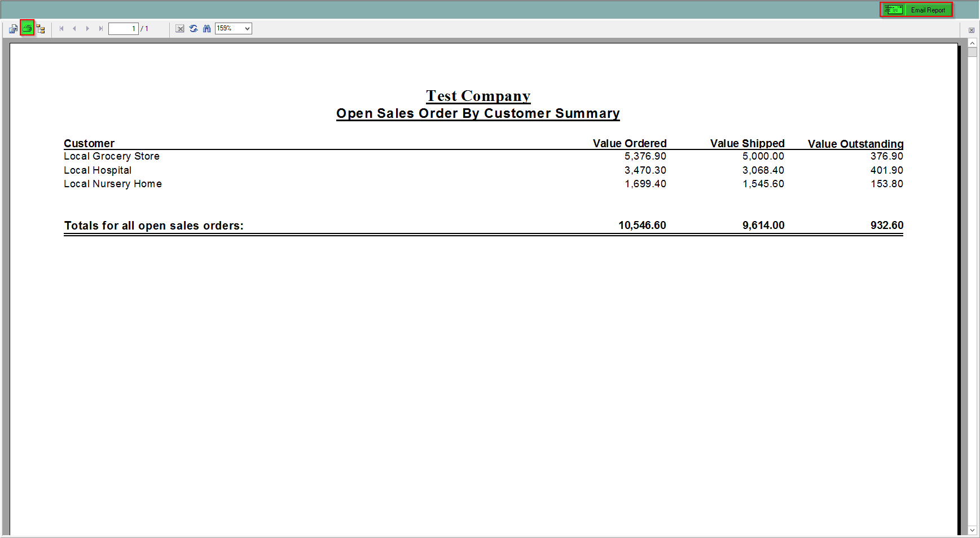The width and height of the screenshot is (980, 538).
Task: Click the 1,545.60 shipped value
Action: (763, 184)
